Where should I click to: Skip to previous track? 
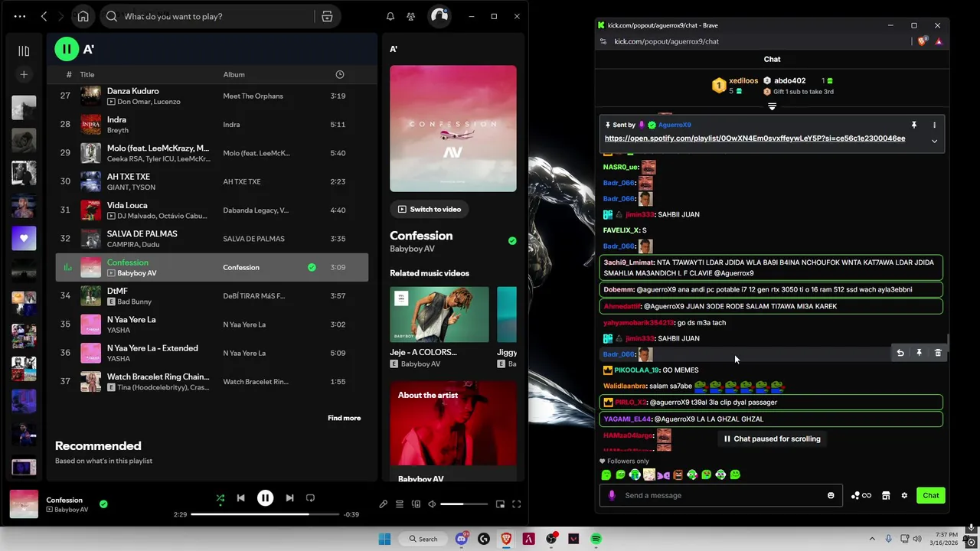point(241,498)
